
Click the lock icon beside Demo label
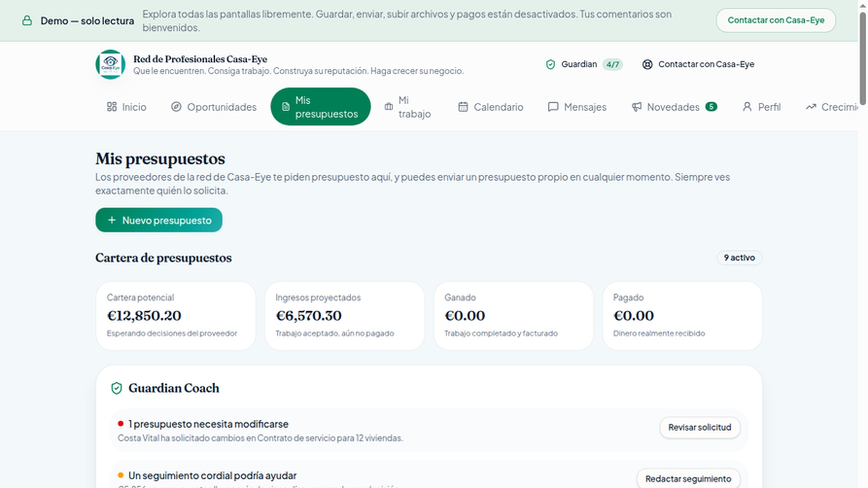[x=27, y=21]
